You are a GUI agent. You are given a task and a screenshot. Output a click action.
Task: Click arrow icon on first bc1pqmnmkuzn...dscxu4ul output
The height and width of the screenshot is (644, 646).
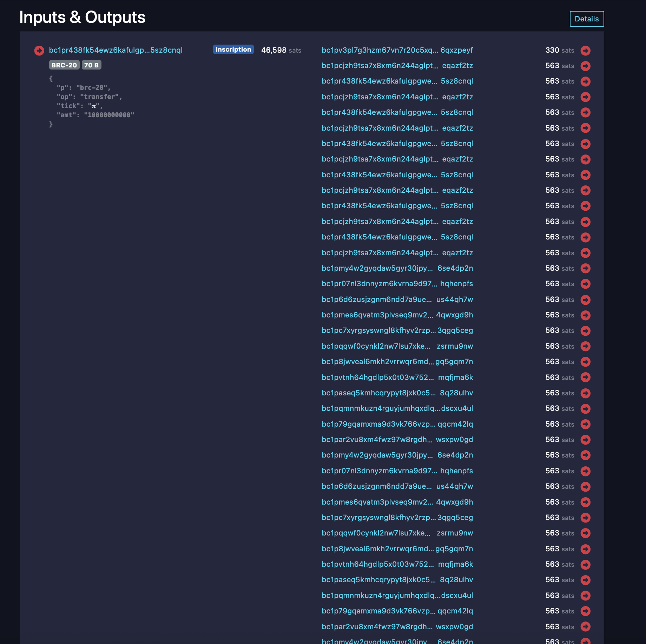point(585,409)
